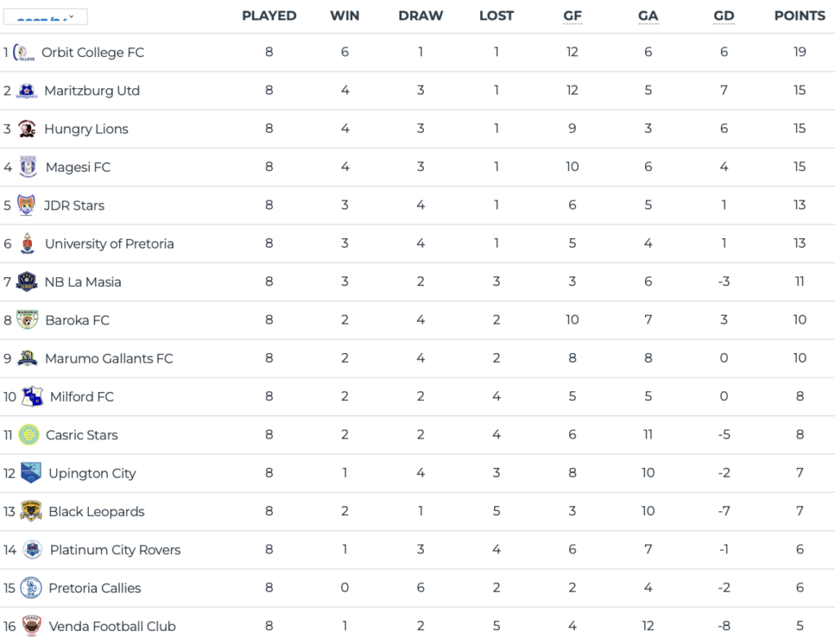The height and width of the screenshot is (644, 835).
Task: Click the Hungry Lions team badge
Action: click(27, 129)
